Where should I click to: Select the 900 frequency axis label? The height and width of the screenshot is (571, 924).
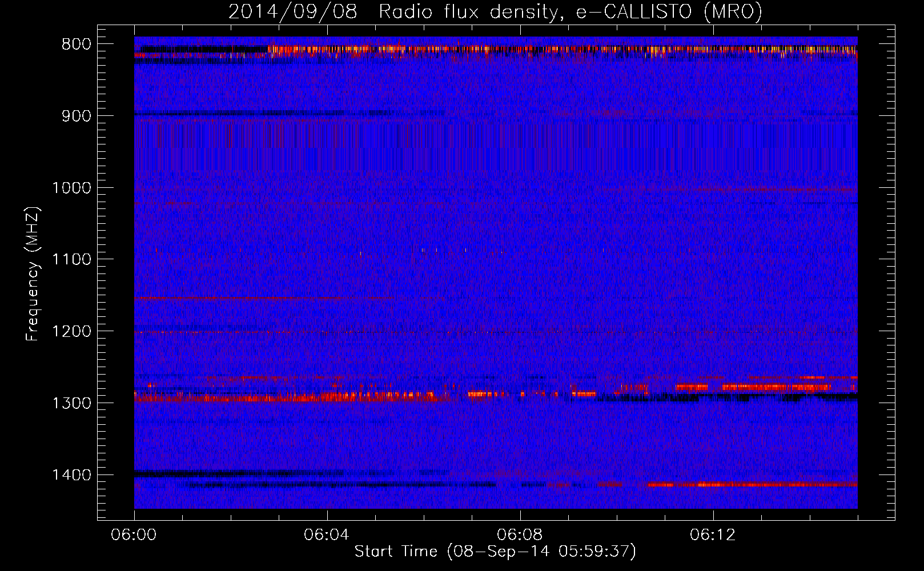75,116
